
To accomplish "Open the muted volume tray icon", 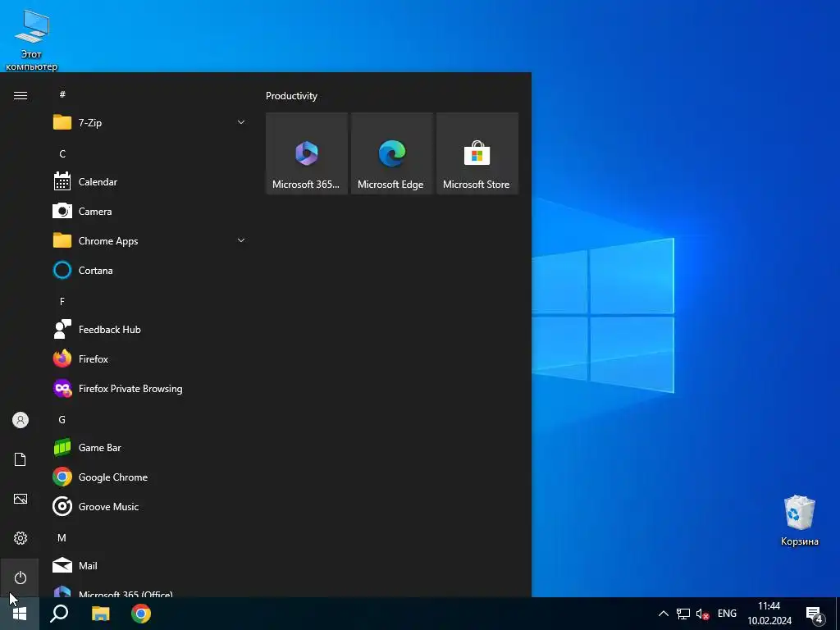I will click(702, 614).
